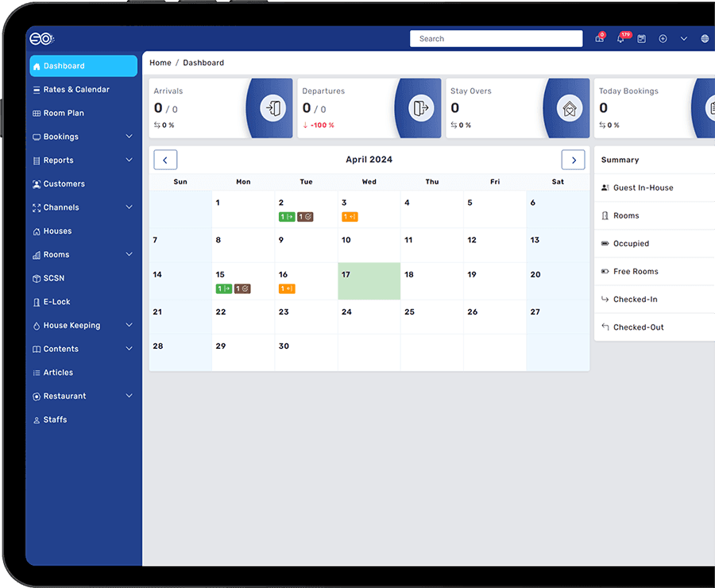This screenshot has width=715, height=588.
Task: Click the green badge on April 2
Action: 287,217
